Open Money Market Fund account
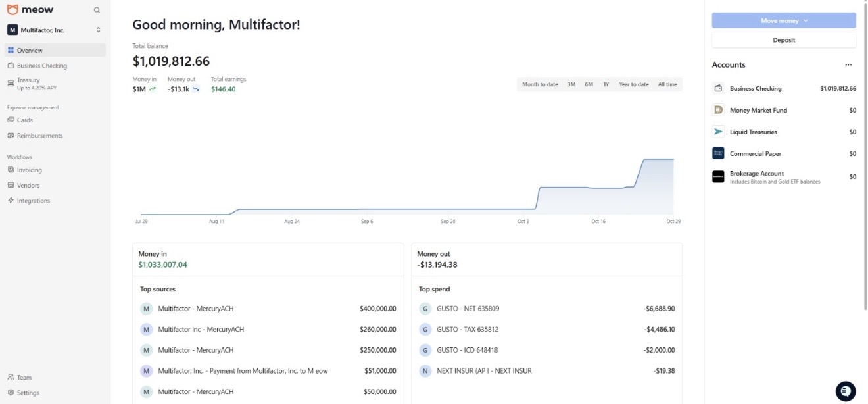The image size is (868, 404). coord(784,110)
